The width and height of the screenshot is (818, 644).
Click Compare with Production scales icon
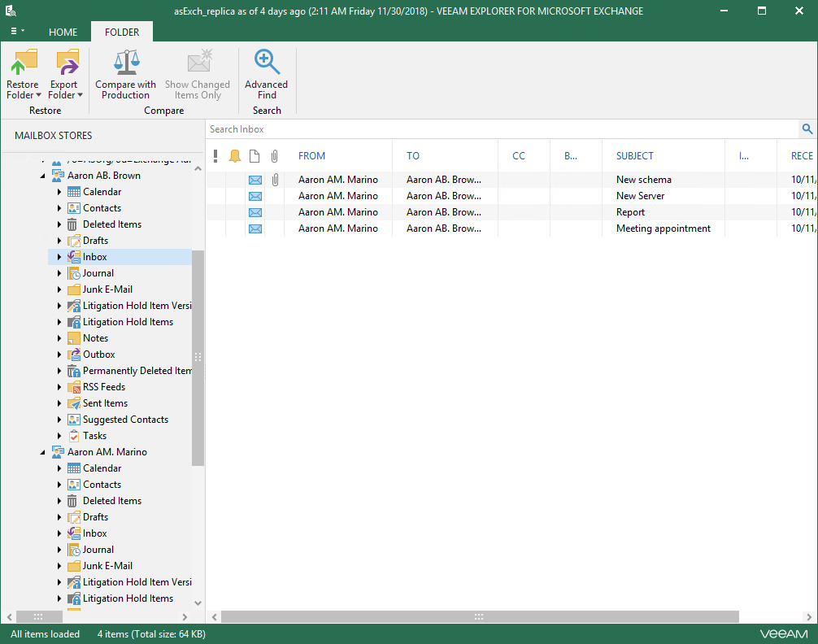pyautogui.click(x=126, y=62)
